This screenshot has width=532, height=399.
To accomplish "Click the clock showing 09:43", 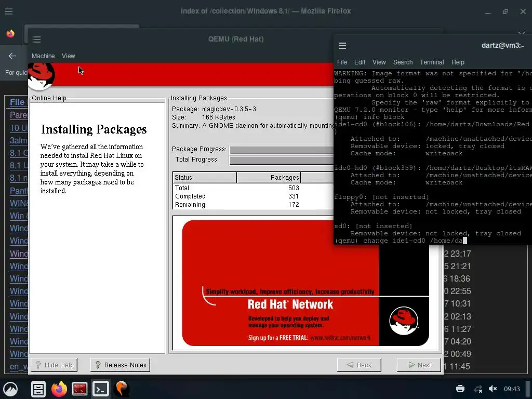I will click(512, 389).
